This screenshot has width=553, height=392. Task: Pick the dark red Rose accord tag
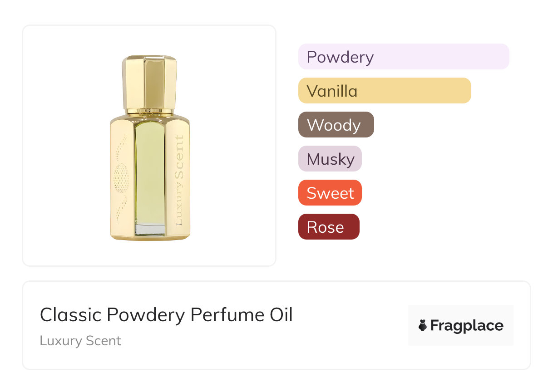point(329,227)
